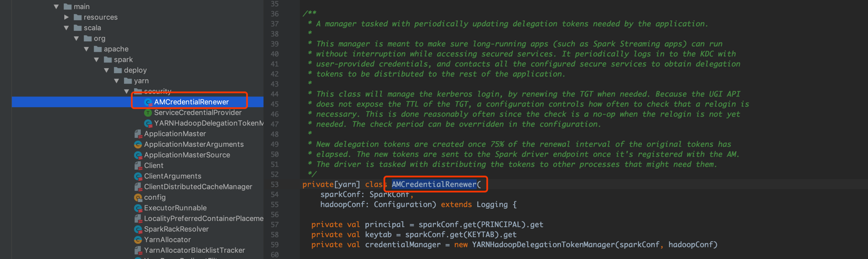Collapse the deploy package arrow

point(107,70)
